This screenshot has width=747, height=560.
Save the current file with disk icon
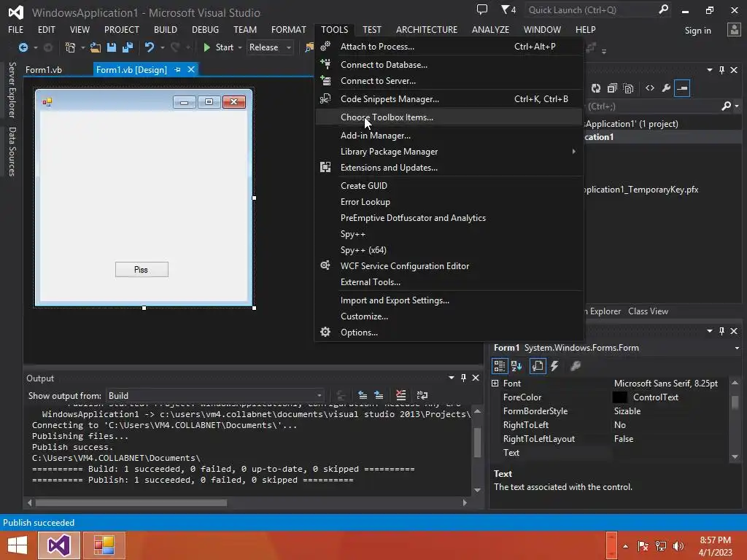(x=112, y=47)
